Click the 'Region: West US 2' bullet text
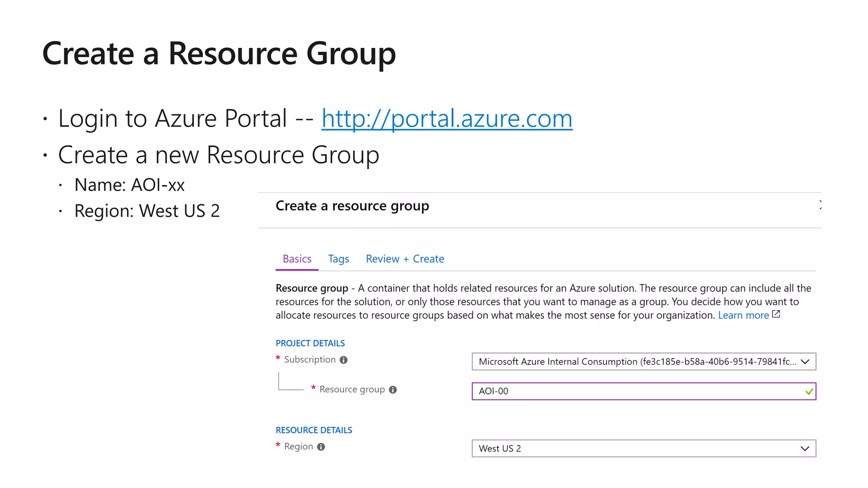 [147, 211]
